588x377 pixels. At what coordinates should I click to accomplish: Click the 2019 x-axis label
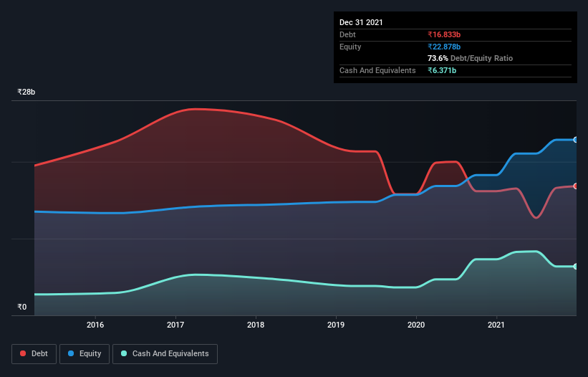click(x=336, y=325)
